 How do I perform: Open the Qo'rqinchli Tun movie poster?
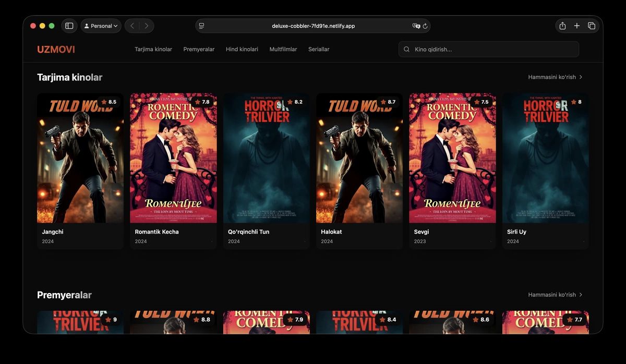(x=267, y=158)
